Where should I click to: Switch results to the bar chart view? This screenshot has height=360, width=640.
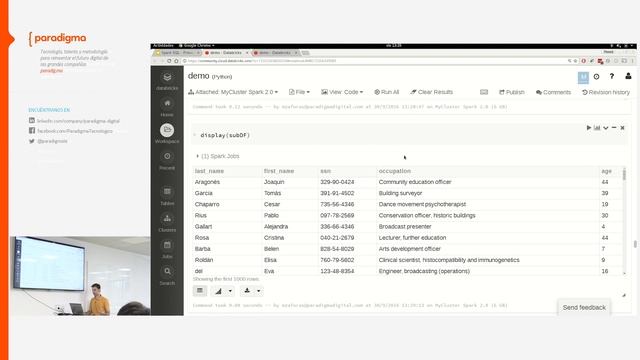[218, 291]
